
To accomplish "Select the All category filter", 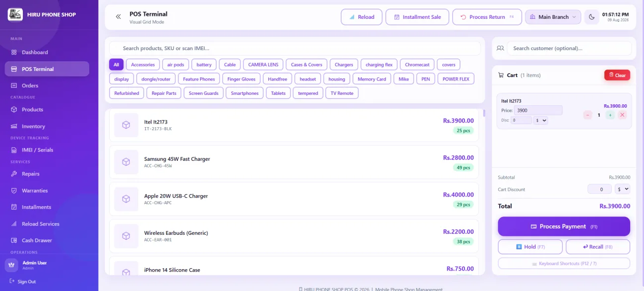I will coord(116,65).
